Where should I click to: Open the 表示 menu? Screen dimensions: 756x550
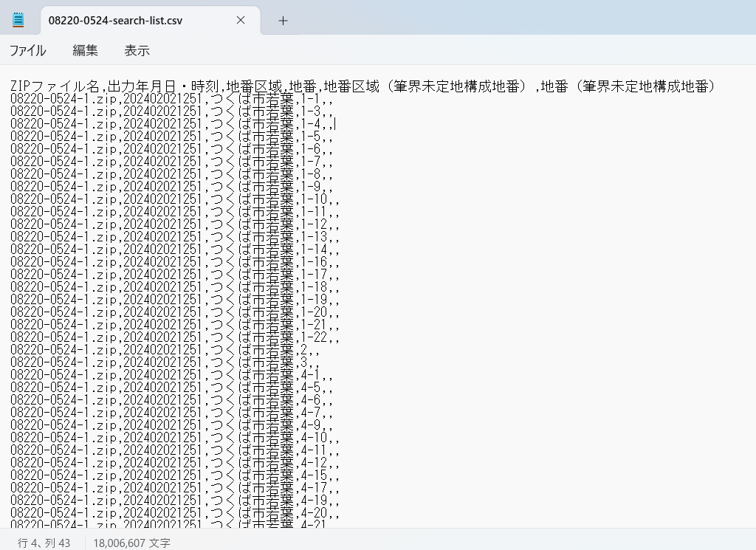tap(137, 51)
